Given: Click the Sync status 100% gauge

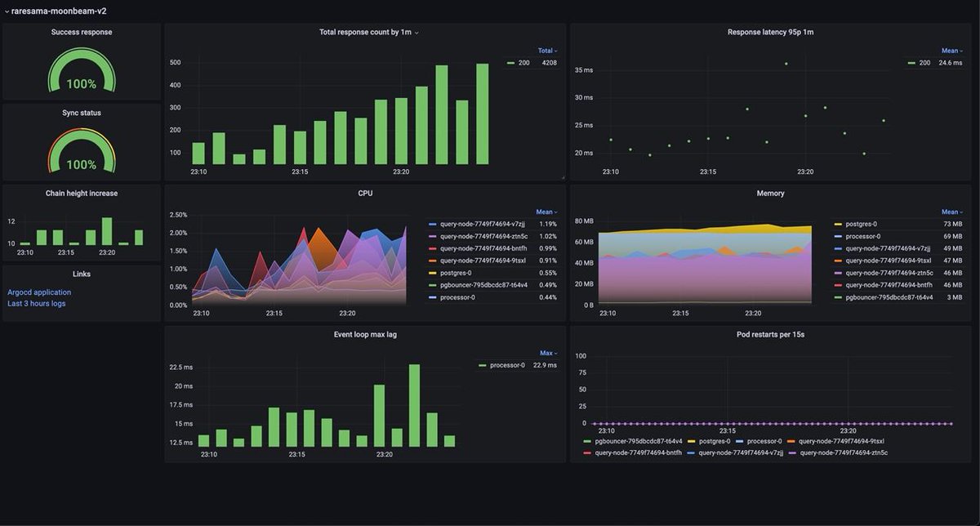Looking at the screenshot, I should tap(82, 152).
